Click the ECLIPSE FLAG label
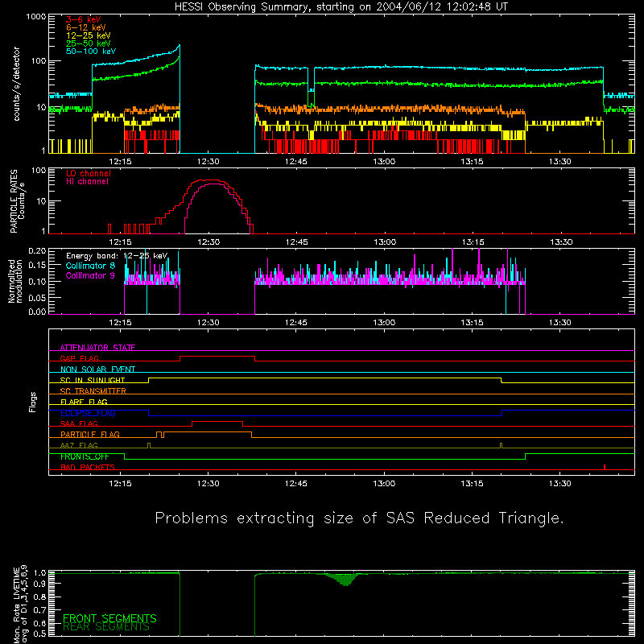This screenshot has height=644, width=644. coord(88,413)
